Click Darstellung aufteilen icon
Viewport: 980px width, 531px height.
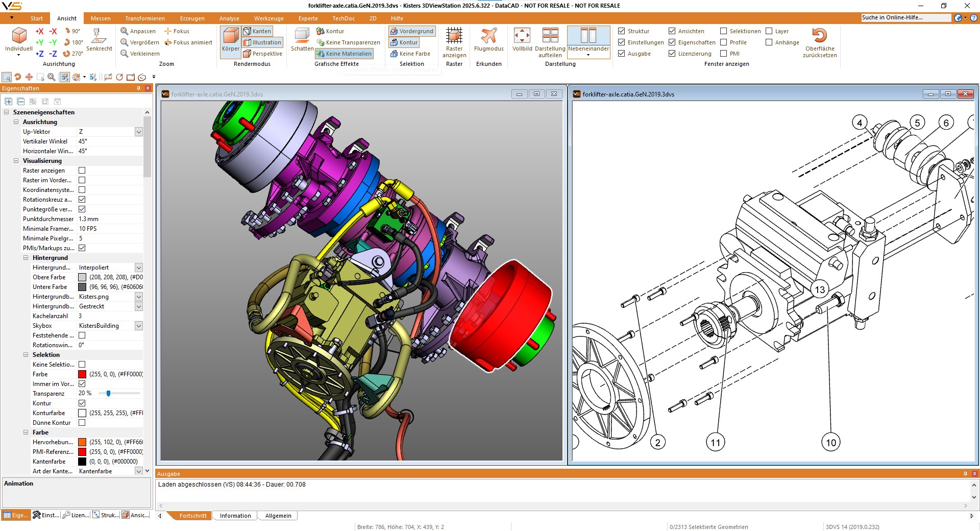coord(550,41)
